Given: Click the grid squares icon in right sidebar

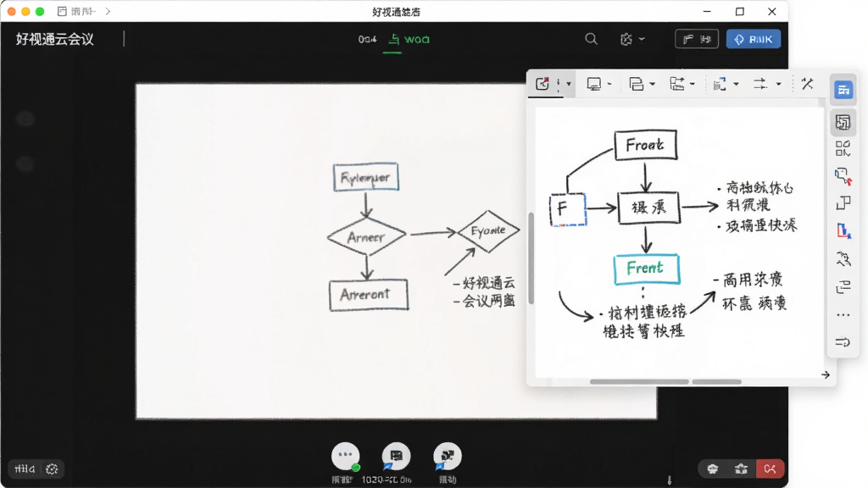Looking at the screenshot, I should pyautogui.click(x=843, y=148).
